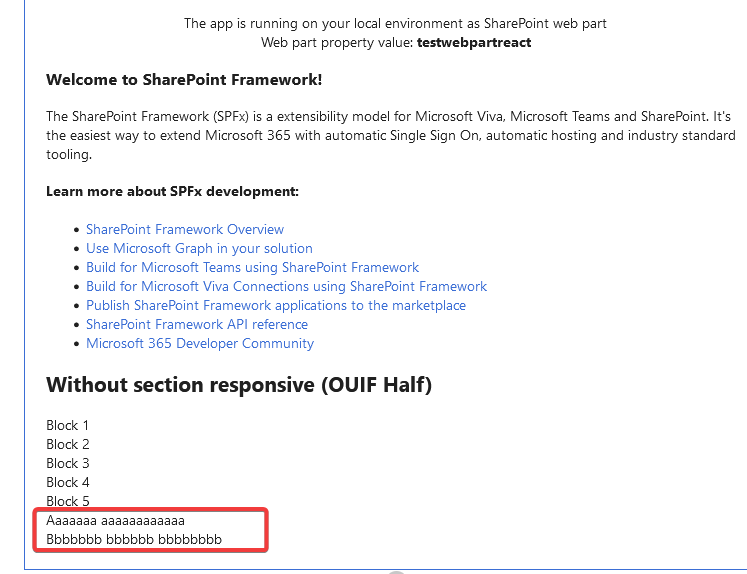Screen dimensions: 747x574
Task: Select the Block 1 text
Action: pyautogui.click(x=67, y=425)
